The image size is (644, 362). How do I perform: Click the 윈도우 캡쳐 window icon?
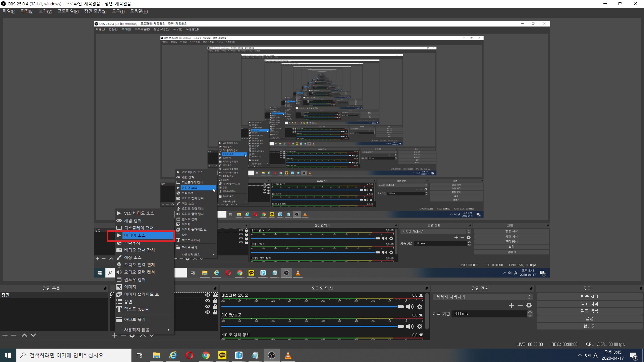coord(119,280)
